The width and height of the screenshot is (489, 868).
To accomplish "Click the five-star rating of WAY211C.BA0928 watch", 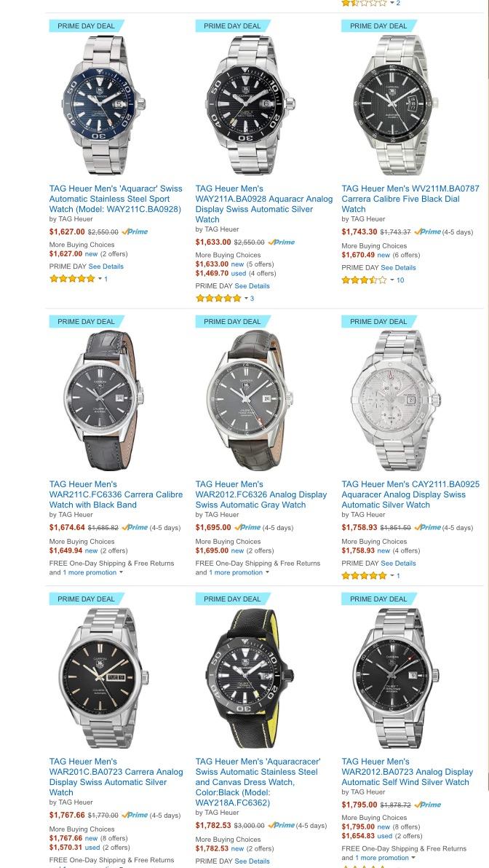I will point(73,279).
